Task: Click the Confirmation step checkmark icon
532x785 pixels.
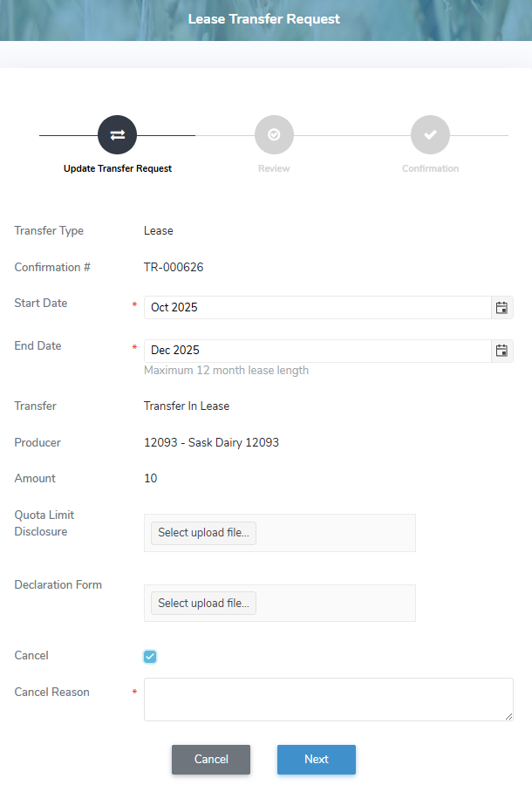Action: [430, 134]
